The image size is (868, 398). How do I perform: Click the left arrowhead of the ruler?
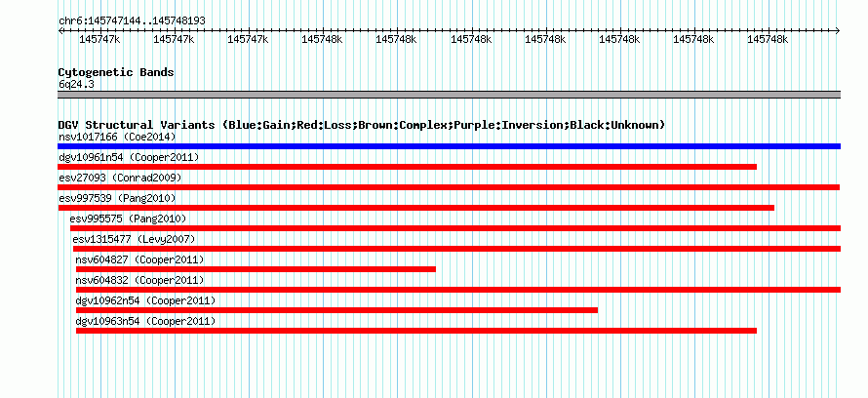[x=60, y=31]
